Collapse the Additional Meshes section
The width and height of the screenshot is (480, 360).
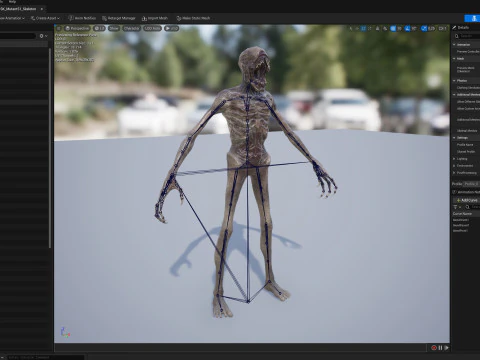[454, 95]
